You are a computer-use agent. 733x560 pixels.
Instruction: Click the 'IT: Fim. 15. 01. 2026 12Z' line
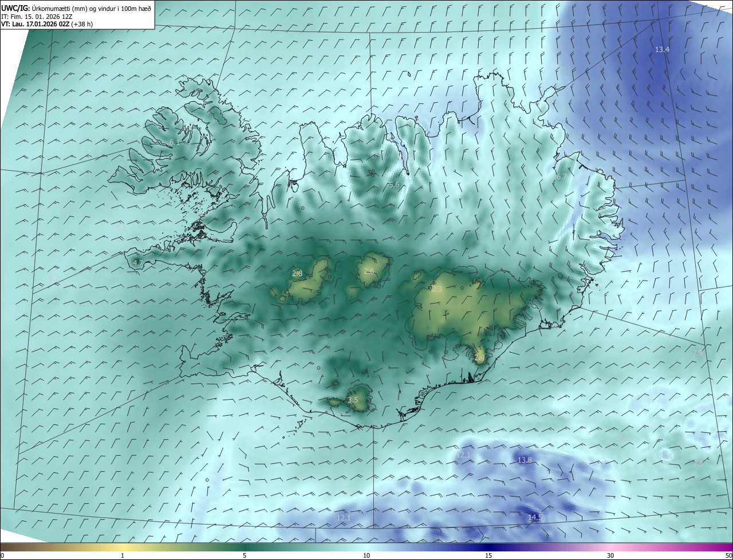point(37,16)
